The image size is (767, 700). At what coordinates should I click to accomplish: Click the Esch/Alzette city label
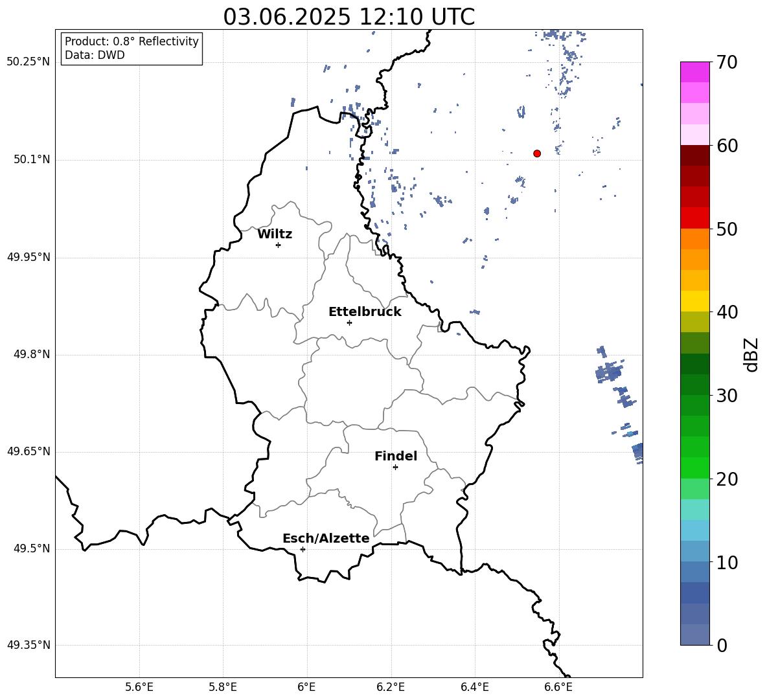326,538
